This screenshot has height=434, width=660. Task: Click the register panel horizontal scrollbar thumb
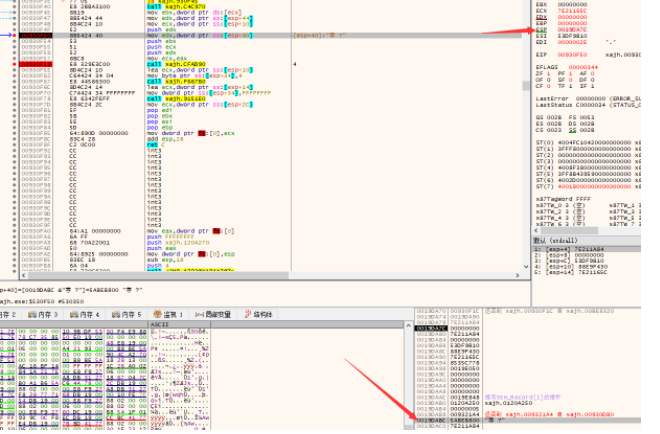569,231
